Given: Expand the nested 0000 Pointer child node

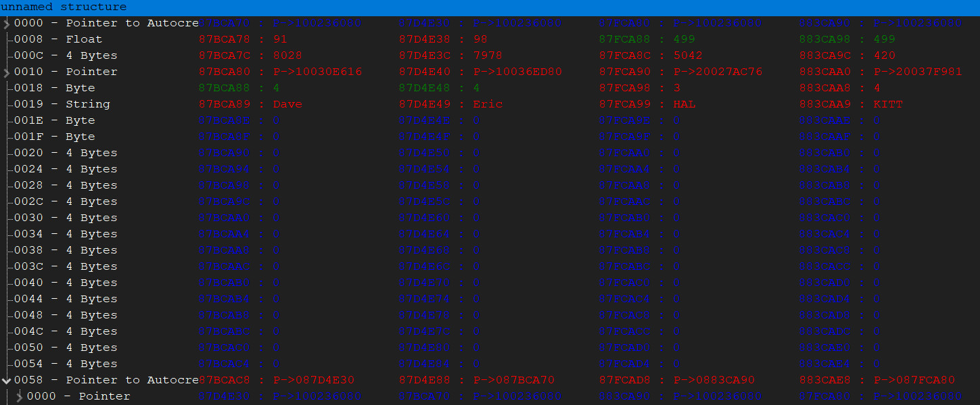Looking at the screenshot, I should (x=20, y=397).
